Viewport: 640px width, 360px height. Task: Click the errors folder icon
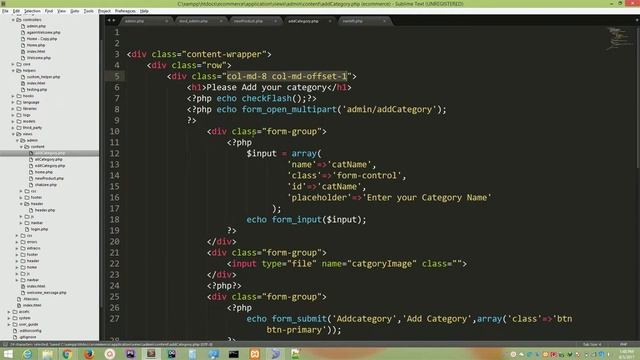pos(23,242)
